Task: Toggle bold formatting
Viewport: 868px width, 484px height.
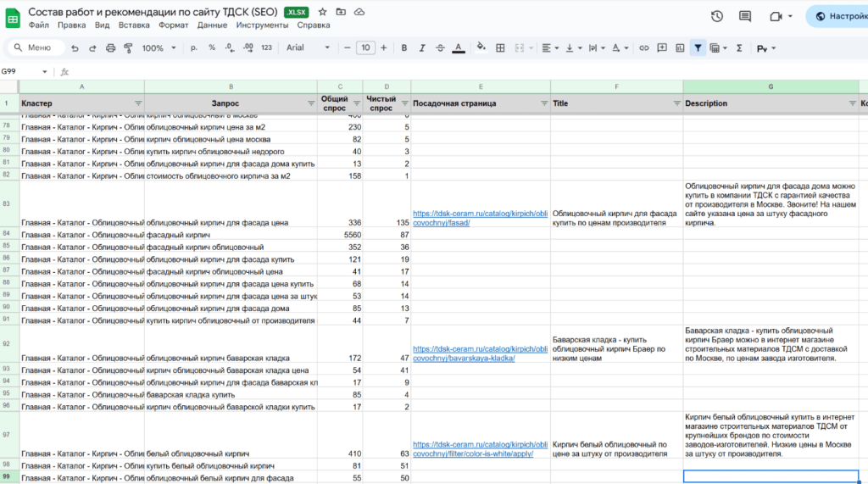Action: point(404,48)
